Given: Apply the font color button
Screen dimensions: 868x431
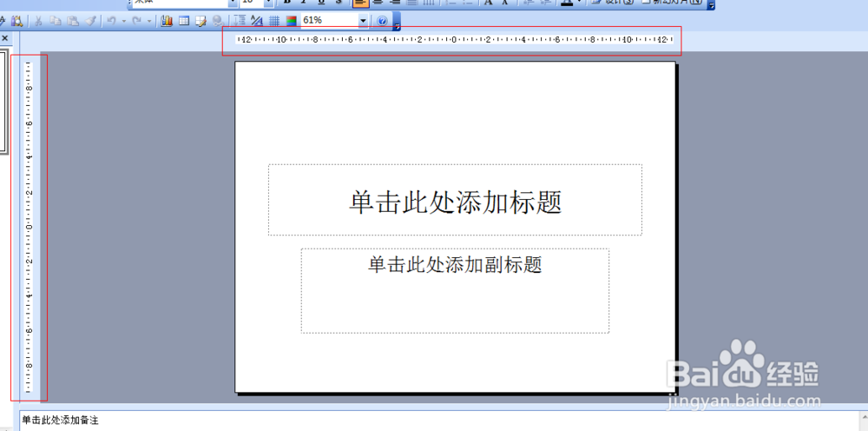Looking at the screenshot, I should coord(567,3).
